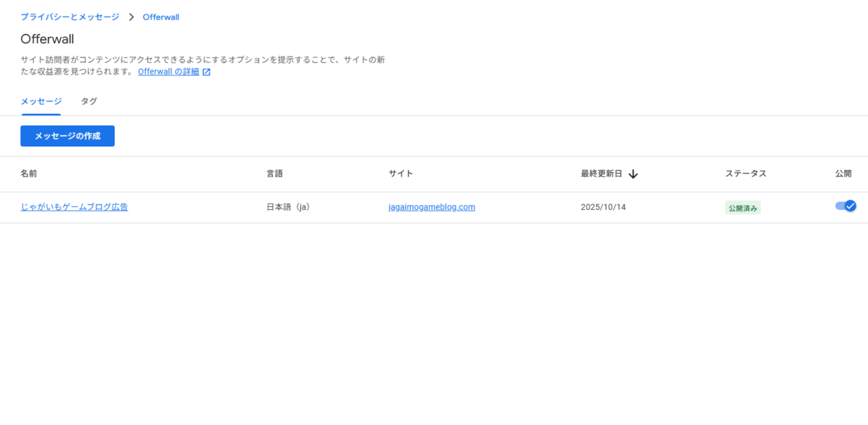Switch to the メッセージ tab
868x425 pixels.
(x=41, y=101)
